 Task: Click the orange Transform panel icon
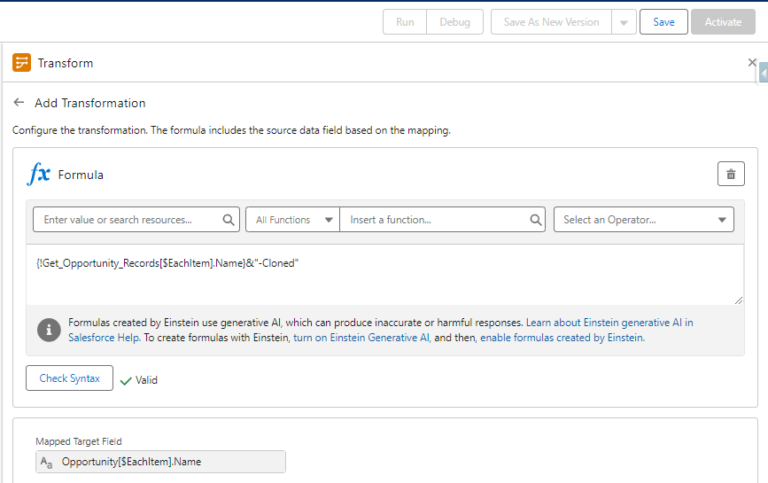tap(22, 63)
